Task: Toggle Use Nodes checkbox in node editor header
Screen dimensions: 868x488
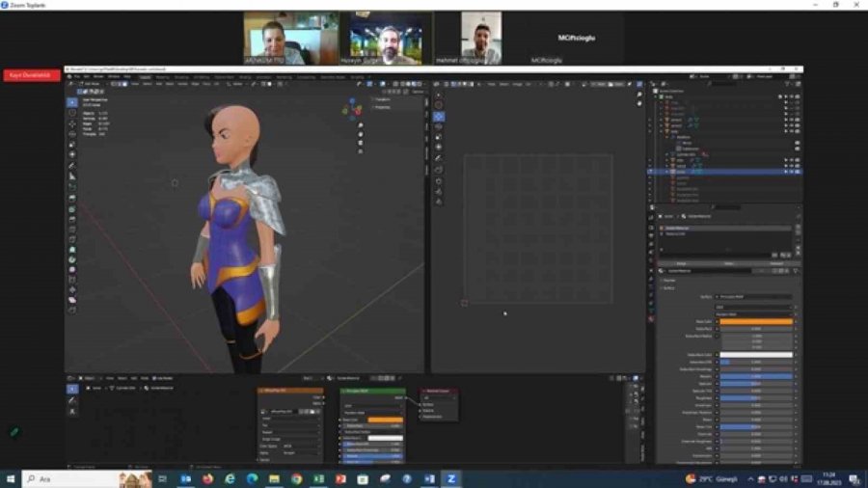Action: point(156,379)
